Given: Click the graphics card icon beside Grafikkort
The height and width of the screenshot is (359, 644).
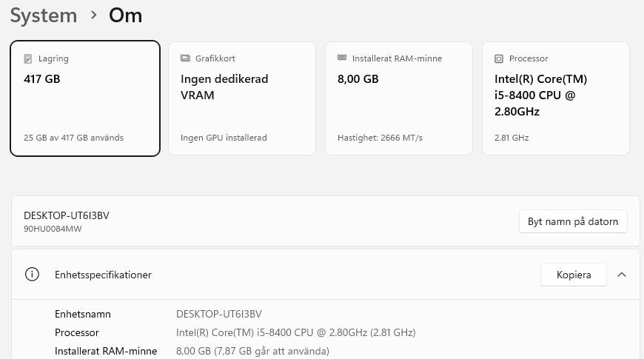Looking at the screenshot, I should pyautogui.click(x=185, y=58).
